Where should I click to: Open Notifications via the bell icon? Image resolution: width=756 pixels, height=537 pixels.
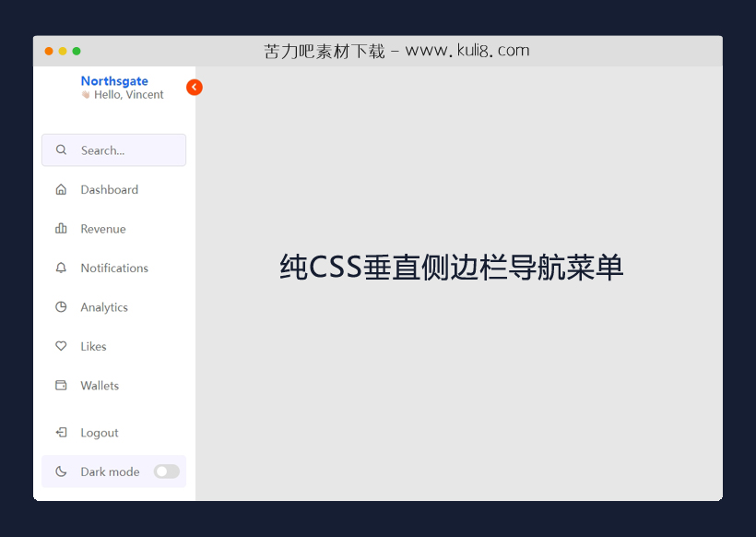click(x=60, y=268)
